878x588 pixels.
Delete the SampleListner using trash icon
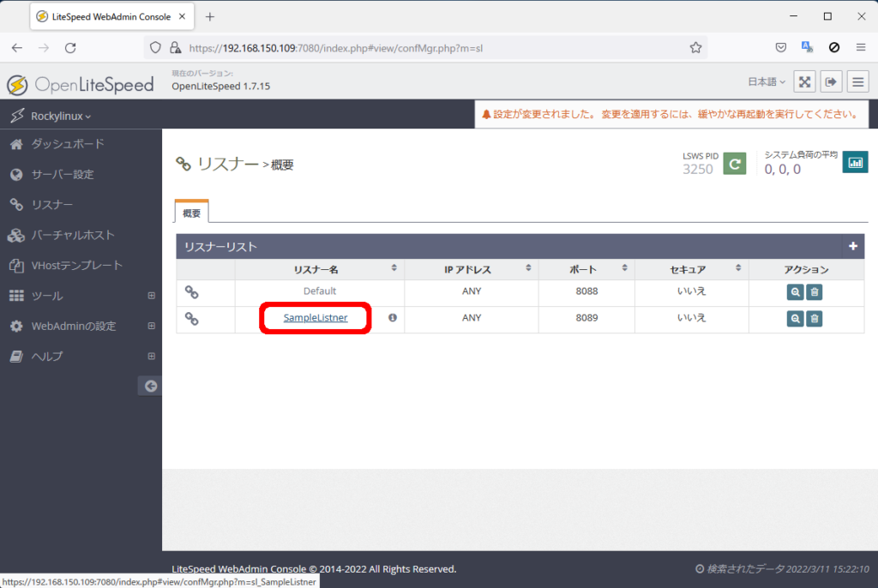point(815,319)
